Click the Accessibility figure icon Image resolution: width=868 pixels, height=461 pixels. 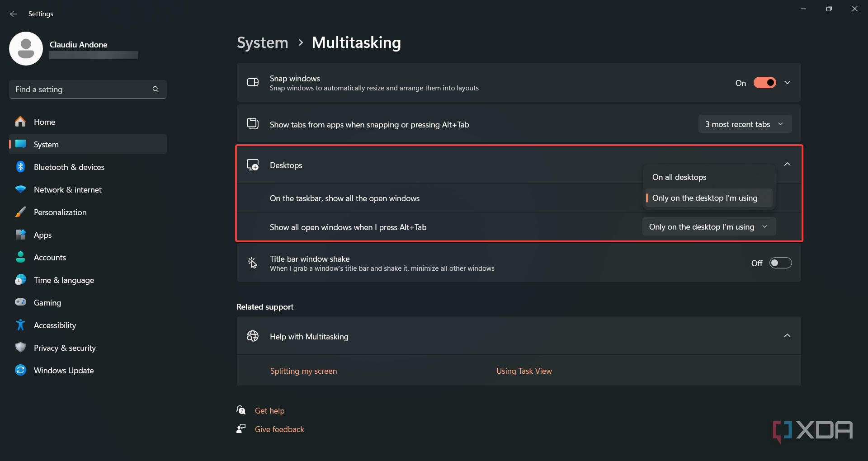[20, 325]
